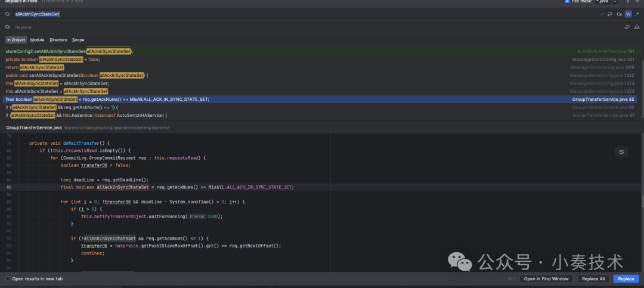Open search history via magnifier icon

pyautogui.click(x=7, y=14)
